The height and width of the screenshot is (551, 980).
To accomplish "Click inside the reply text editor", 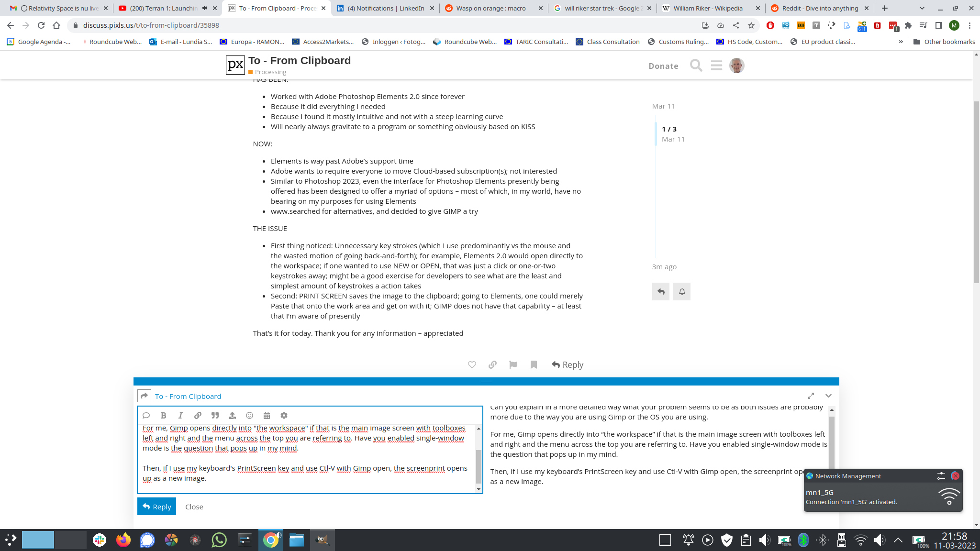I will tap(306, 458).
